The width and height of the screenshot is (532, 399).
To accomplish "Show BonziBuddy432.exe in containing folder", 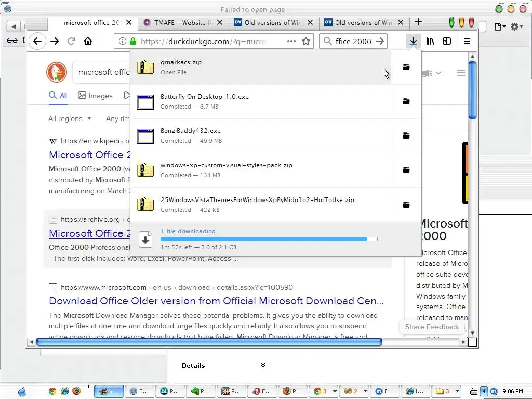I will pyautogui.click(x=406, y=136).
